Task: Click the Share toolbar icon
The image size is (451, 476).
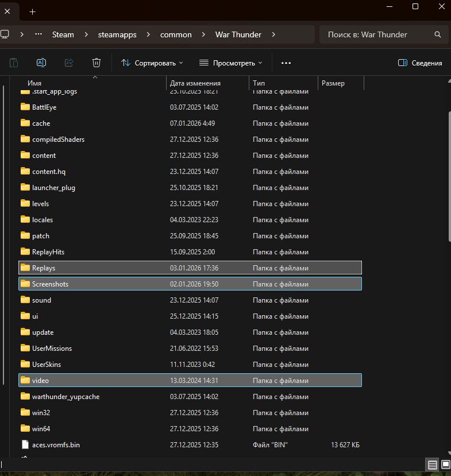Action: 69,63
